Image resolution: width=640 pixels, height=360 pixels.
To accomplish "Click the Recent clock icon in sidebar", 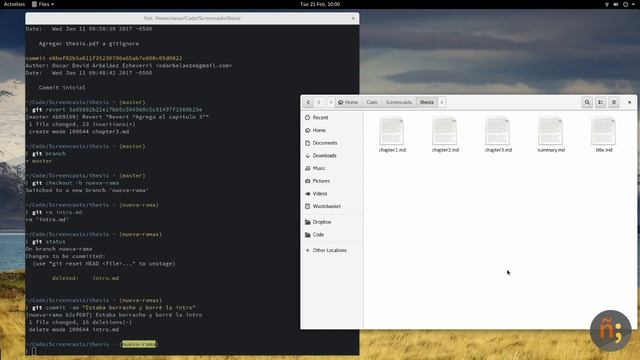I will coord(307,118).
